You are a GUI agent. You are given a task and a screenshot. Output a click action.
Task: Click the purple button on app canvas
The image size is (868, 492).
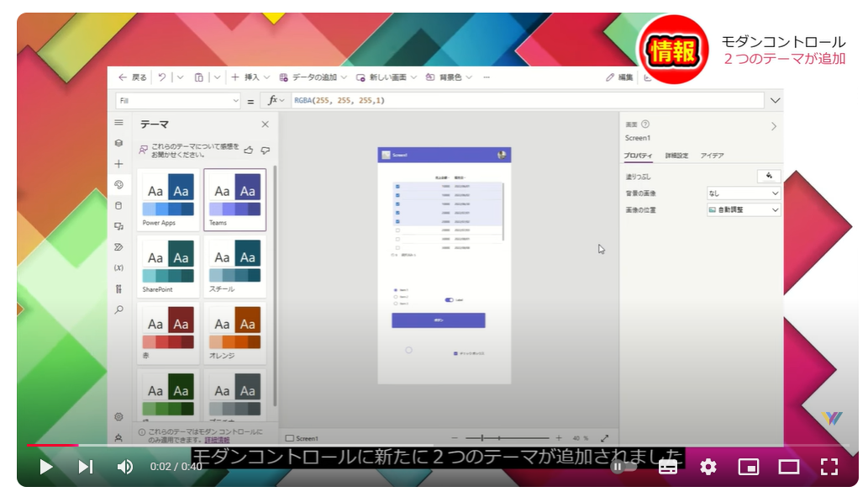coord(439,320)
